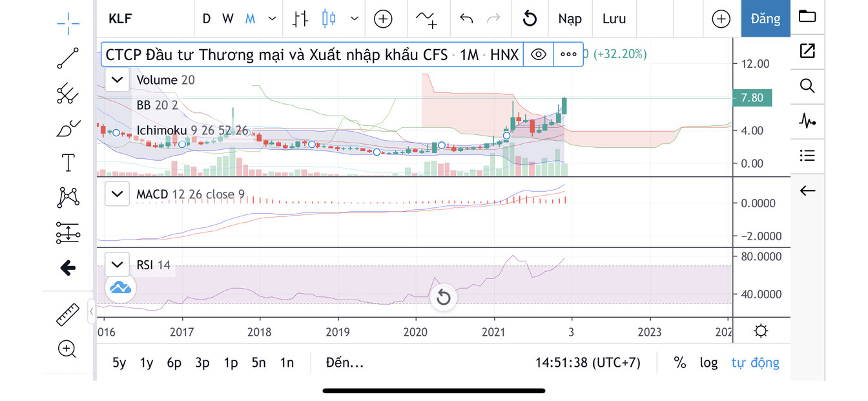Toggle symbol visibility with the eye icon
Viewport: 868px width, 401px height.
point(538,54)
